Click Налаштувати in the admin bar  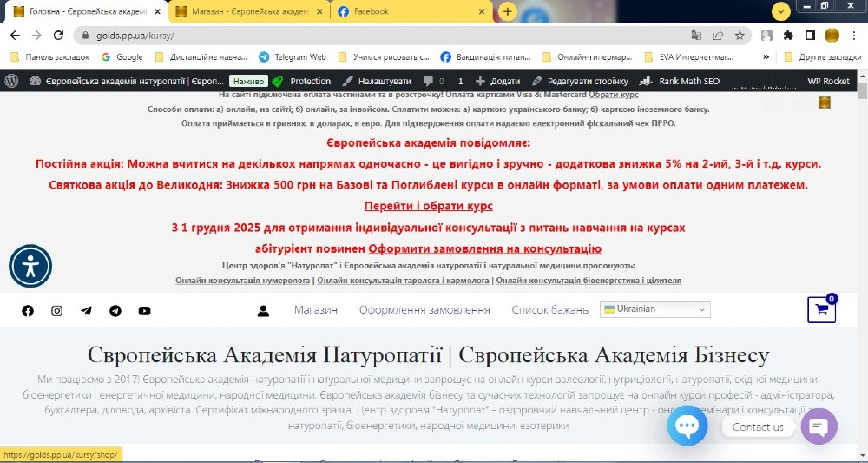377,81
